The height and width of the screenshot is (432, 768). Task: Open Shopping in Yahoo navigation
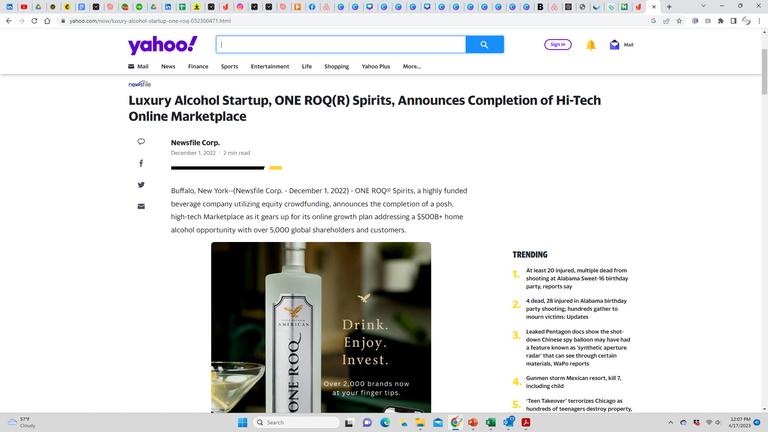(x=336, y=66)
